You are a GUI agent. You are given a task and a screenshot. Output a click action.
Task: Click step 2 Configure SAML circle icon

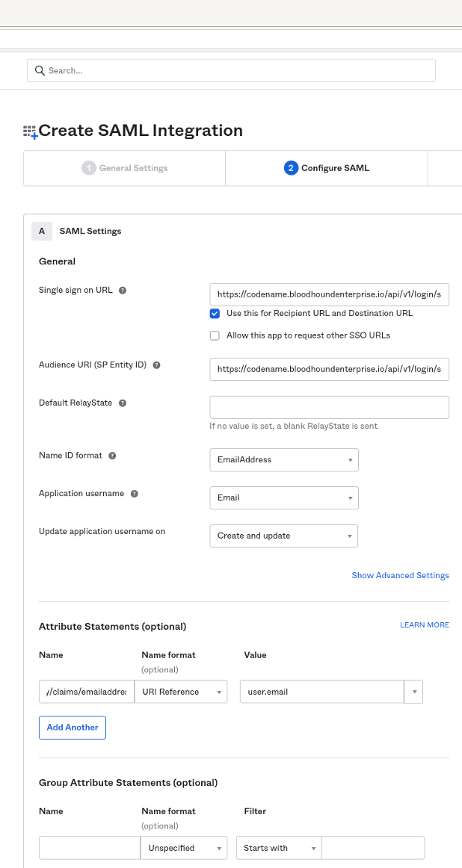coord(291,168)
